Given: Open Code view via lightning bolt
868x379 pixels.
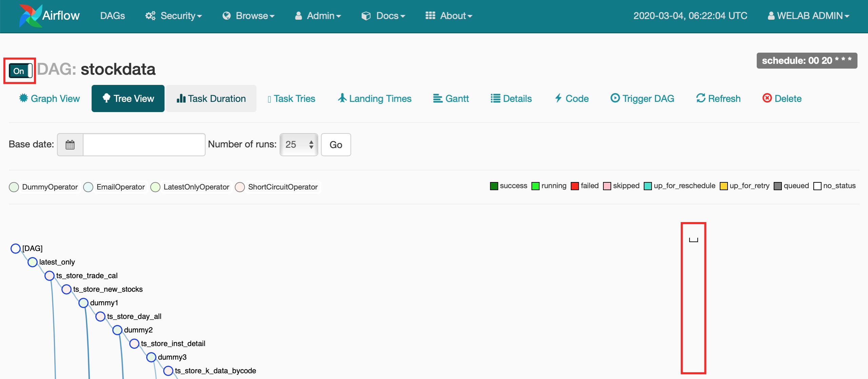Looking at the screenshot, I should tap(558, 98).
